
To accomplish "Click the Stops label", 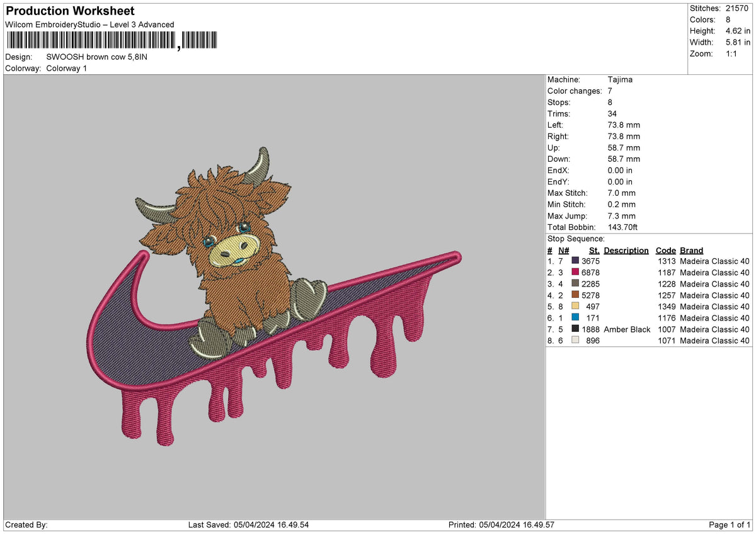I will 559,103.
